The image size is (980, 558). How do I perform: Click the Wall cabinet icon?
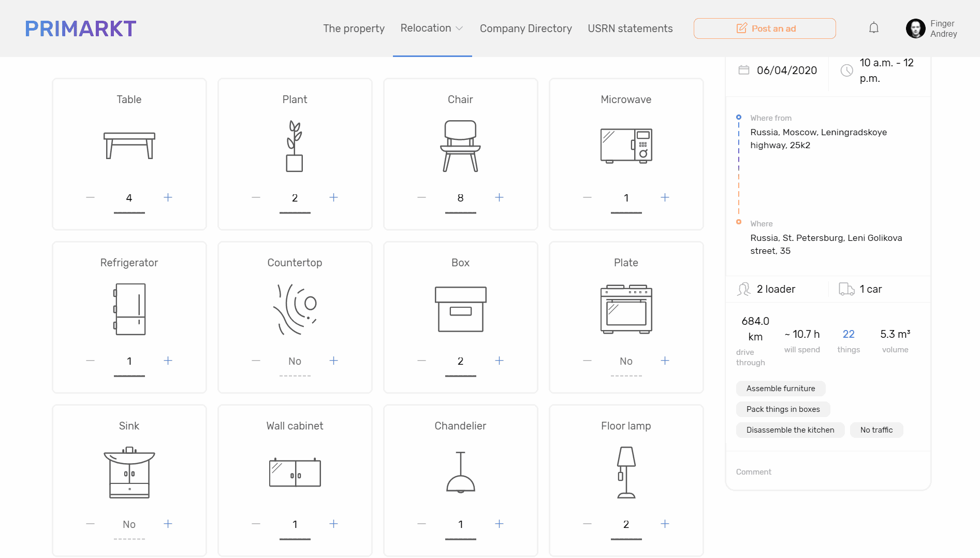295,473
